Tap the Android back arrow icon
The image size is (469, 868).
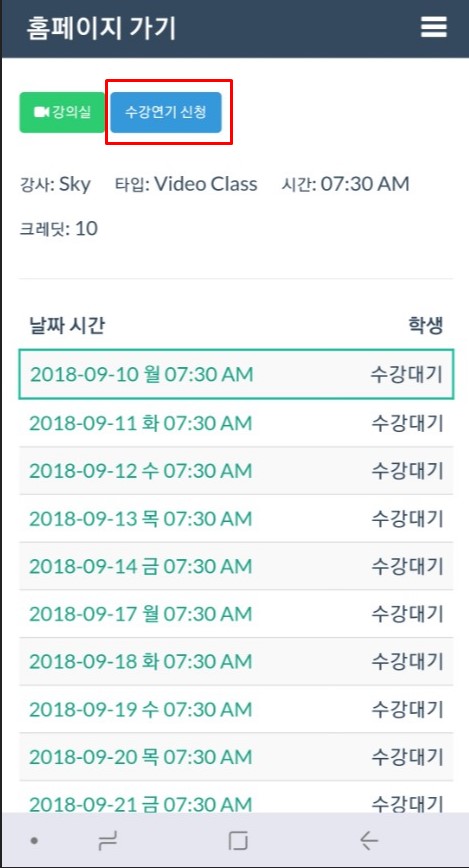[369, 841]
